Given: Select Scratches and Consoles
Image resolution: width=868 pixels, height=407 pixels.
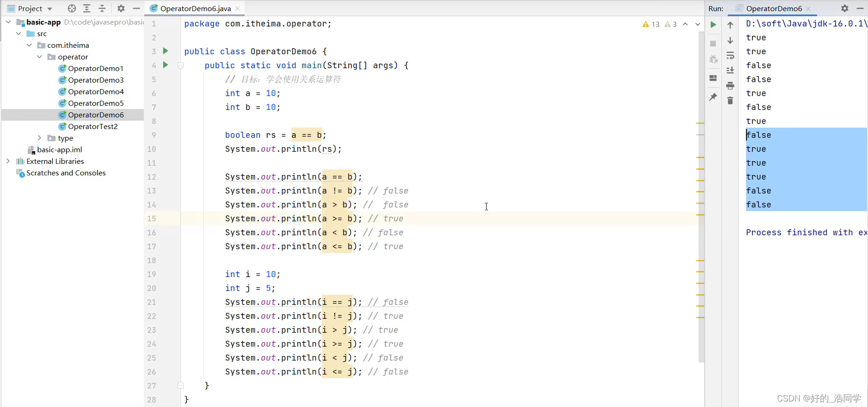Looking at the screenshot, I should [x=66, y=173].
